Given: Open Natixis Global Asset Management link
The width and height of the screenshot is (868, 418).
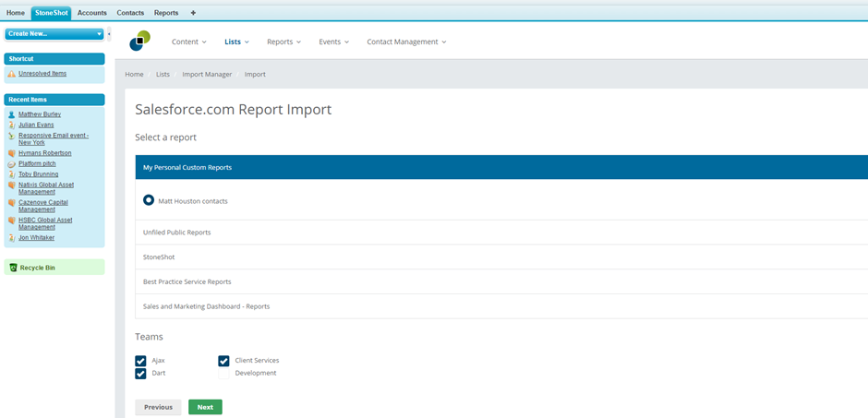Looking at the screenshot, I should [x=46, y=188].
